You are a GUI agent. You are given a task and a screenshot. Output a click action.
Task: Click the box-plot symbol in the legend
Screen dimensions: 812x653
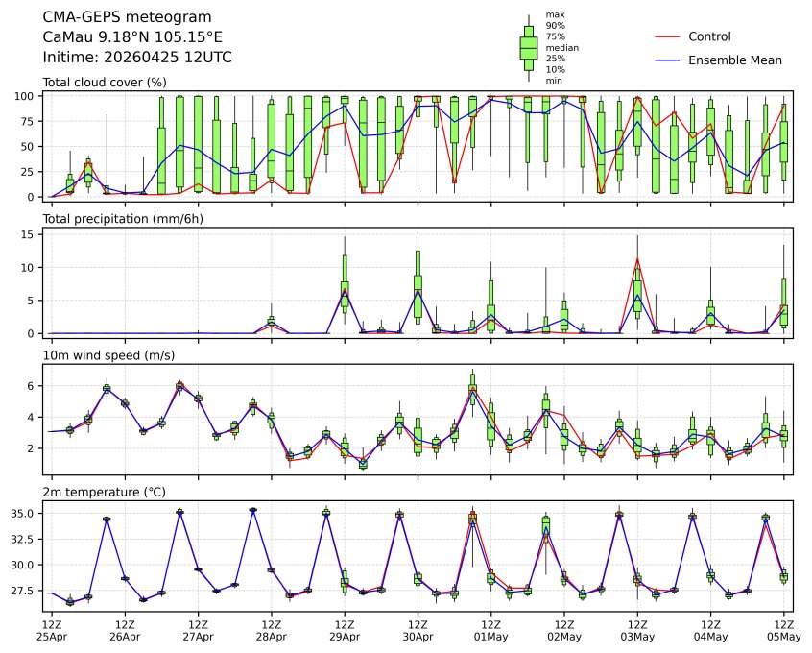(528, 47)
